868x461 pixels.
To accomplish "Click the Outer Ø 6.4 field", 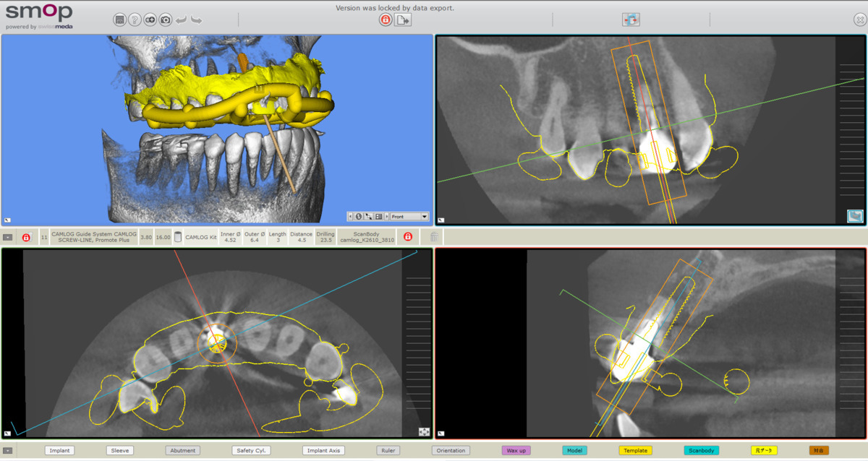I will (255, 237).
